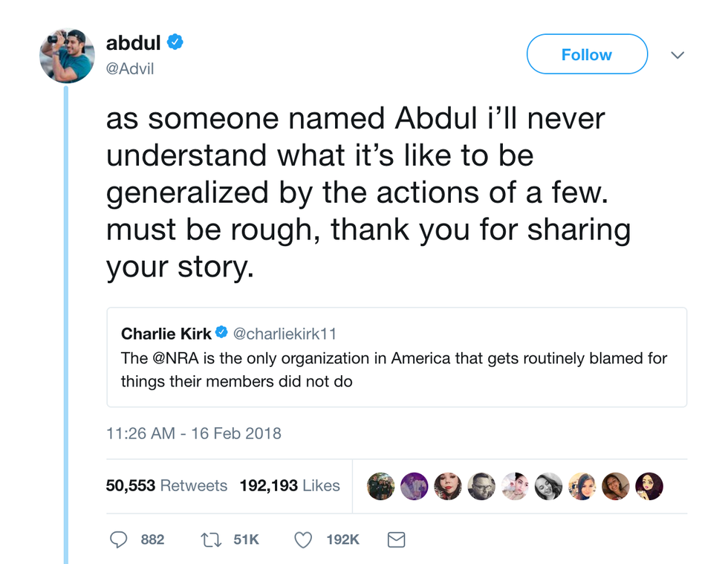
Task: Click abdul's blue verified badge
Action: (175, 42)
